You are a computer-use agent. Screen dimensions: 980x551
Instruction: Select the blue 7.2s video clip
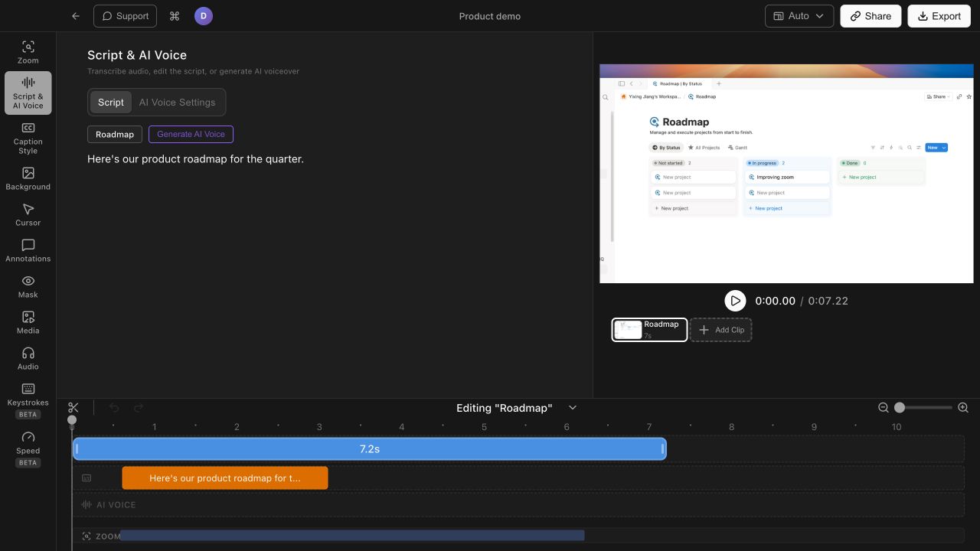coord(370,449)
